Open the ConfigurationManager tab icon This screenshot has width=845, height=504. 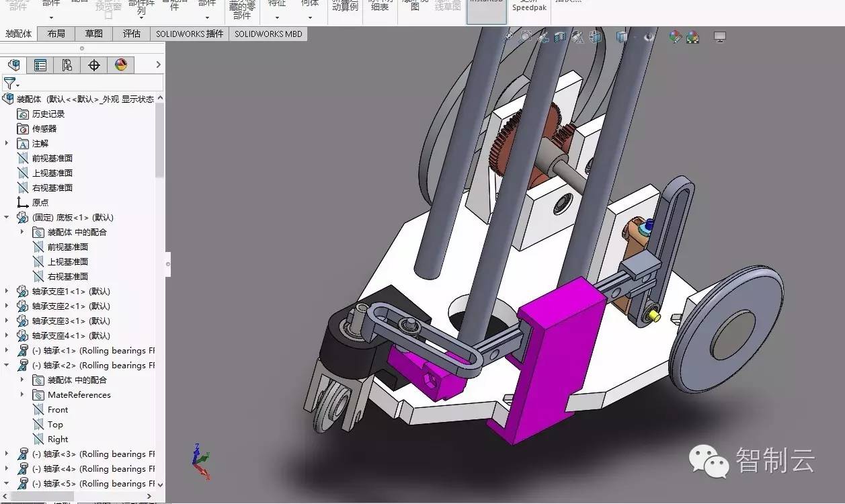click(x=67, y=65)
